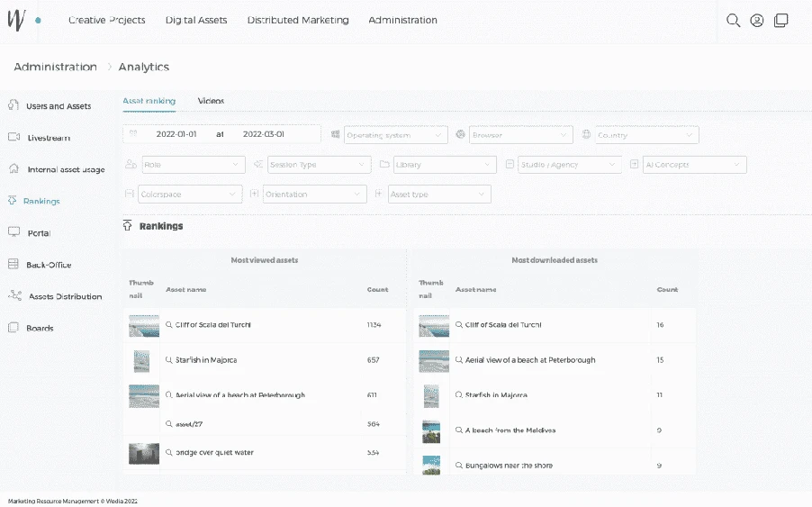This screenshot has width=812, height=507.
Task: Click the icon beside AI Concepts
Action: tap(634, 164)
